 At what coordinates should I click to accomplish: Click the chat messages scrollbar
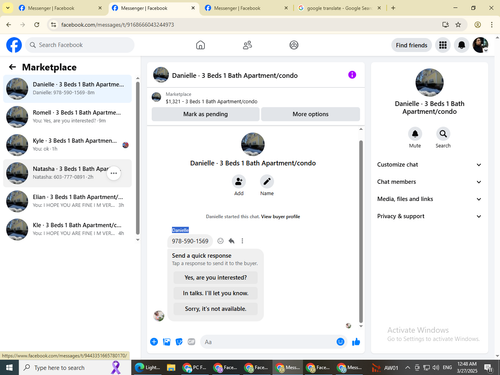361,232
